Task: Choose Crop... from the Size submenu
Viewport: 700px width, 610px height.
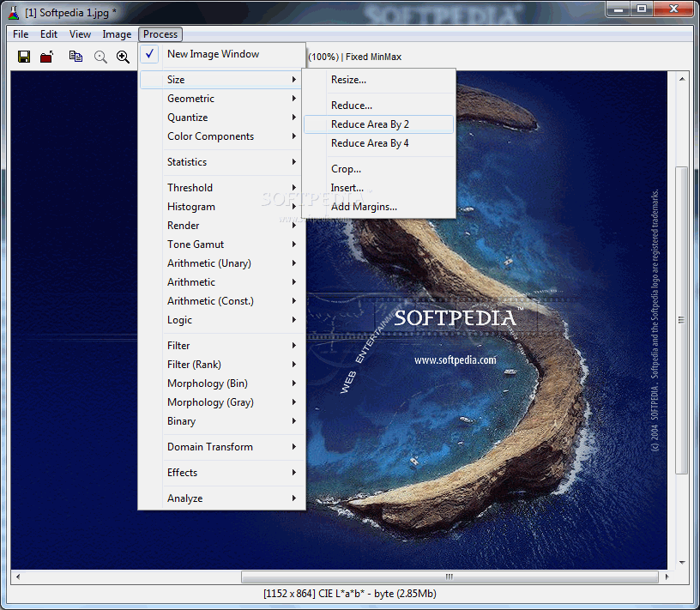Action: tap(378, 169)
